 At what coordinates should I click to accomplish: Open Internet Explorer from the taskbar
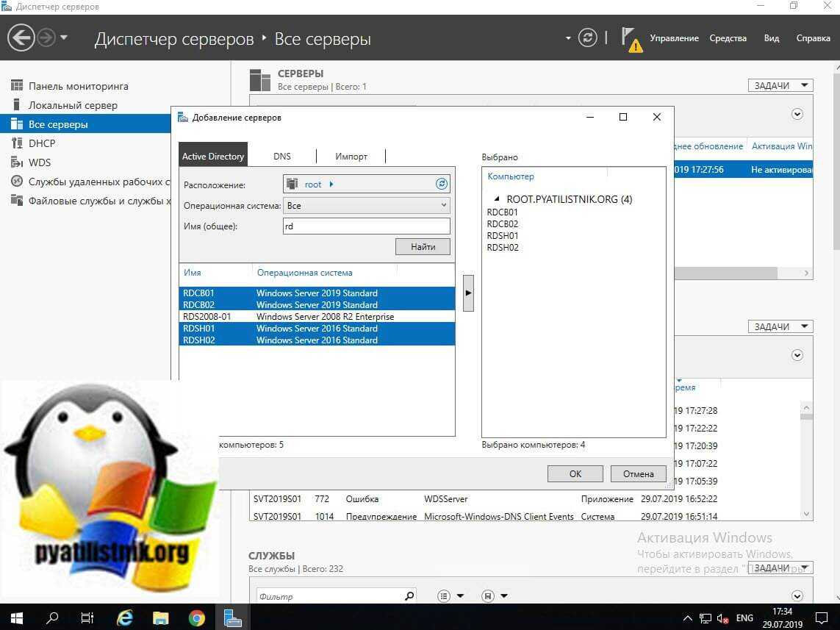(126, 618)
